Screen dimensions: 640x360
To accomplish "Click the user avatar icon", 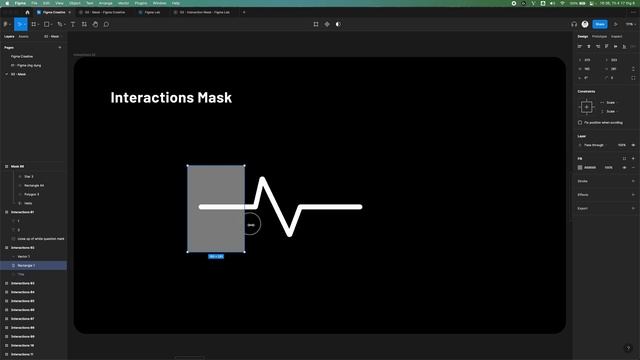I will 585,24.
